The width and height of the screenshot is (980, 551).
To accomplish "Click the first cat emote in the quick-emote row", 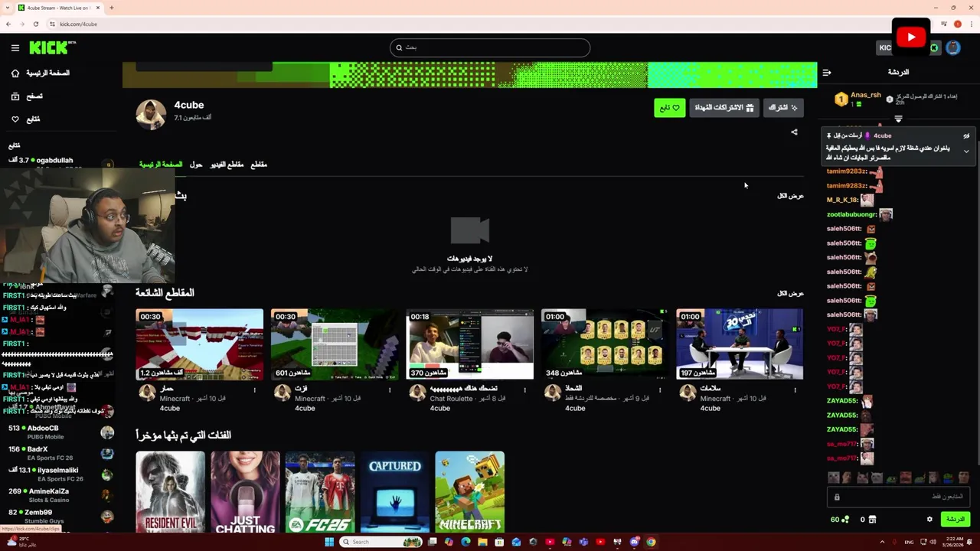I will point(833,478).
